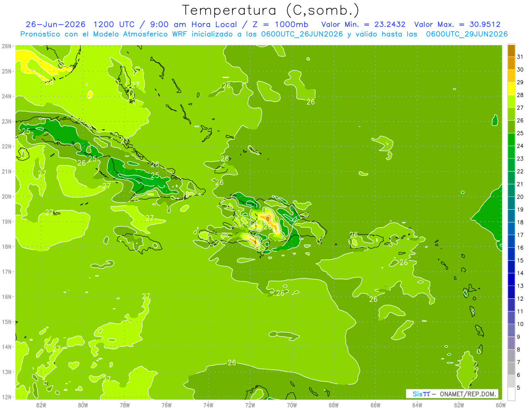Click the color scale value '20'
The image size is (532, 411).
click(520, 197)
